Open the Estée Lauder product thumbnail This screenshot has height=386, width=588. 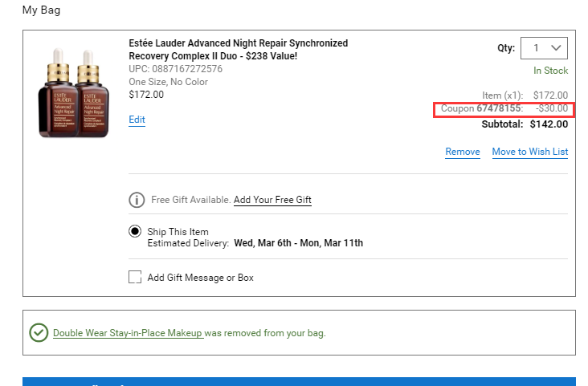[x=74, y=92]
